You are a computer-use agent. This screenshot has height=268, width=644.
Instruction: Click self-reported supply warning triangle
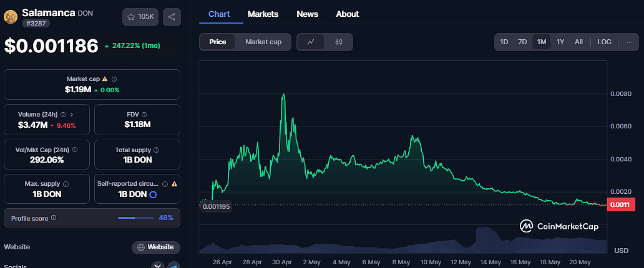point(174,184)
